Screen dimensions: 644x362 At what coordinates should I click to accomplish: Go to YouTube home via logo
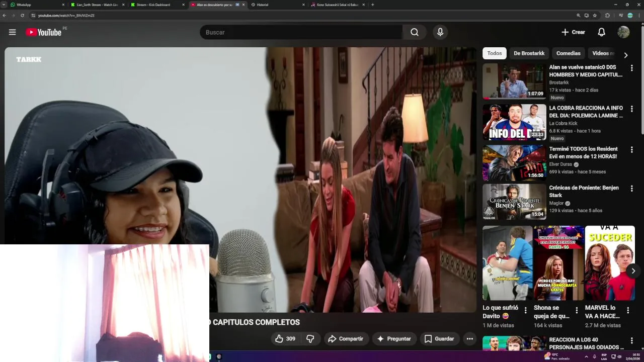coord(43,32)
